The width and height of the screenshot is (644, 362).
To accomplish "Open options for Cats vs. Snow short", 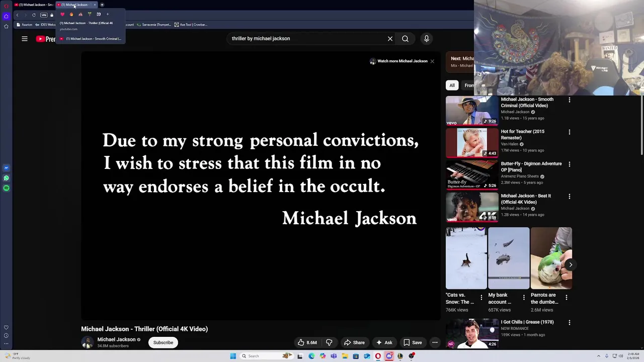I will pos(481,298).
